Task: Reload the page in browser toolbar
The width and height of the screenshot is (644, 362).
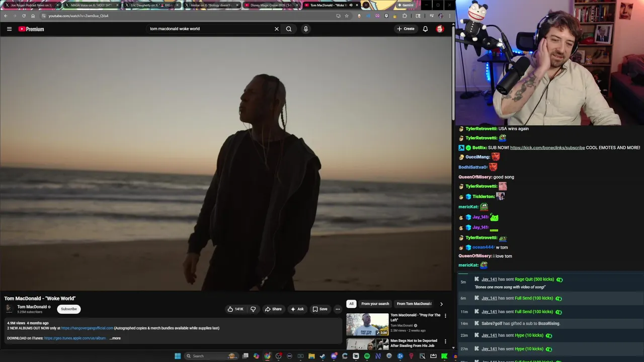Action: pyautogui.click(x=23, y=16)
